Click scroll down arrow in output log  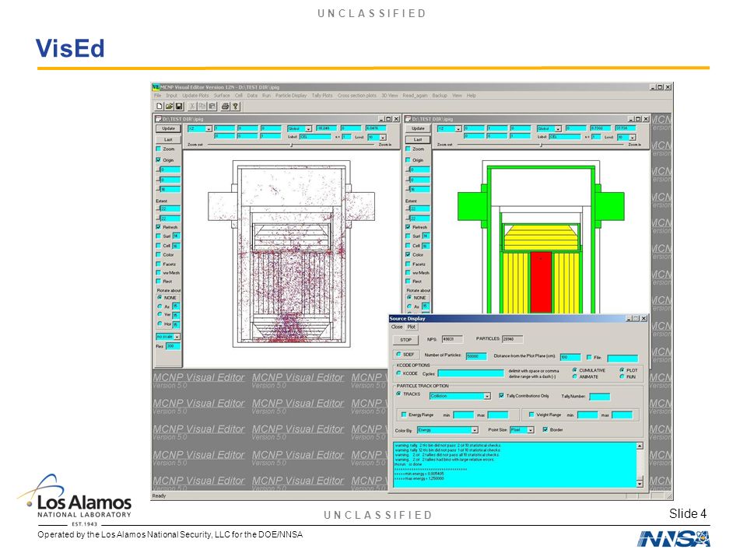[x=640, y=483]
